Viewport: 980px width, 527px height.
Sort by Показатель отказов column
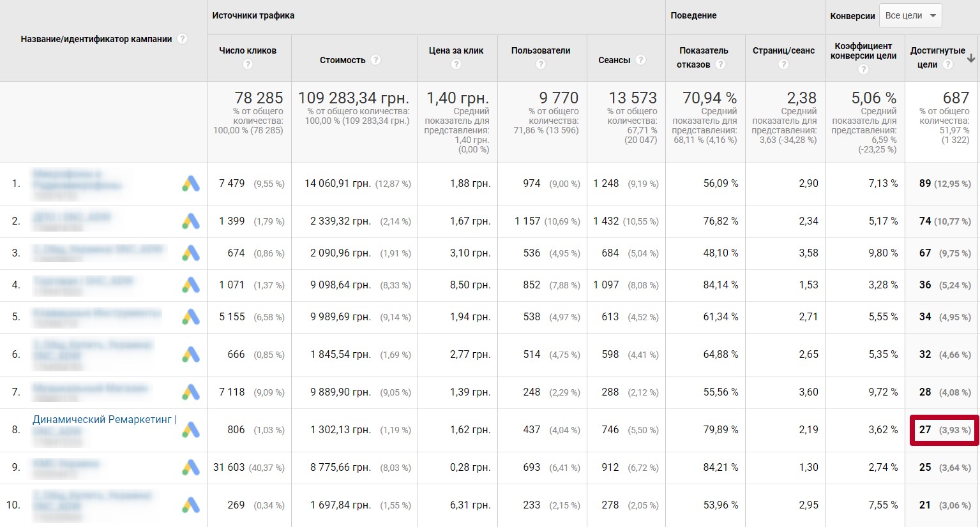[704, 57]
